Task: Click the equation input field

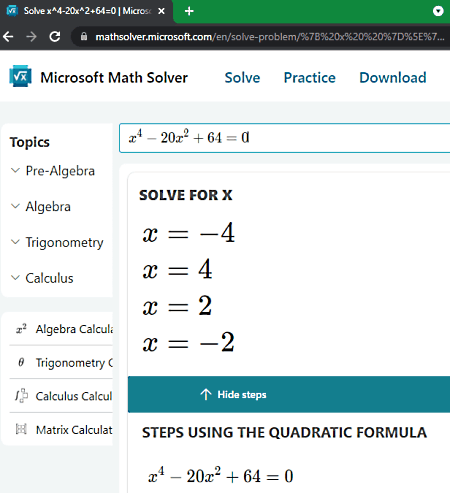Action: pos(285,138)
